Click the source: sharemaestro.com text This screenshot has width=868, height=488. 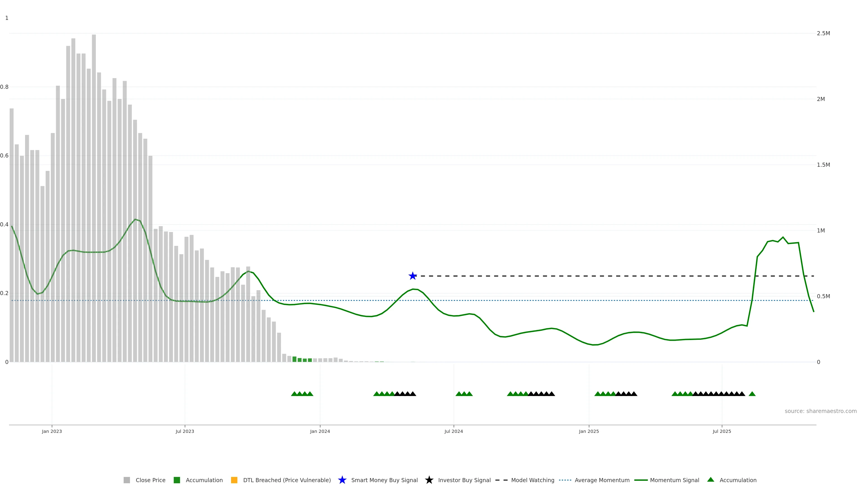[821, 411]
